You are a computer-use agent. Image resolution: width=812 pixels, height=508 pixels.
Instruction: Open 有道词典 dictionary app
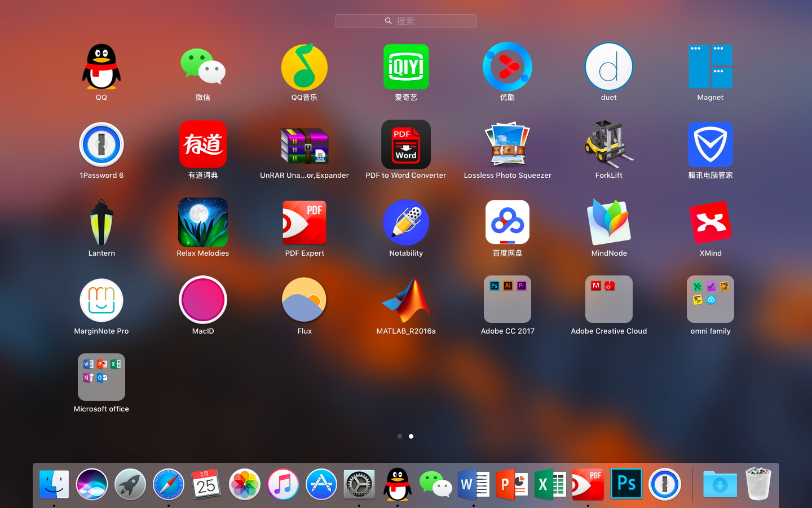point(203,145)
